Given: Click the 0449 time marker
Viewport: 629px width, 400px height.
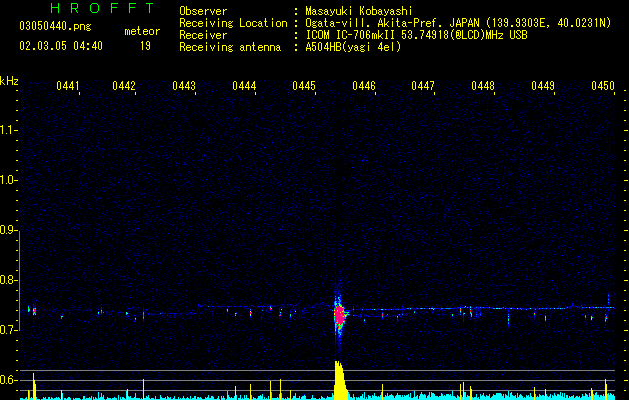Looking at the screenshot, I should coord(543,86).
